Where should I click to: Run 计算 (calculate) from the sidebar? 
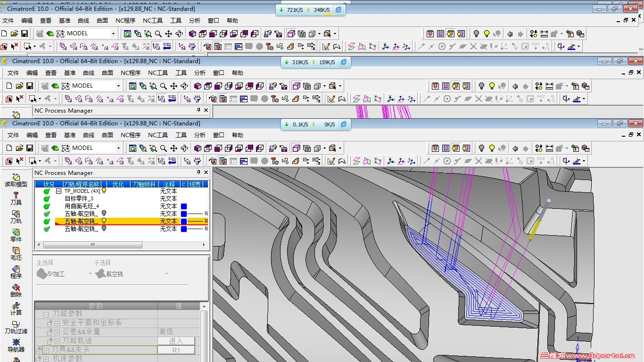pyautogui.click(x=16, y=309)
